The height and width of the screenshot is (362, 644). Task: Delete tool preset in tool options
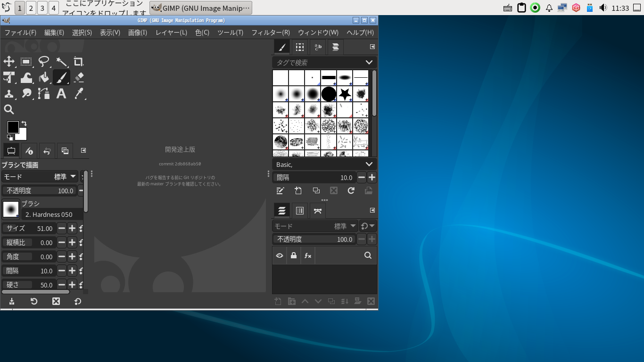pyautogui.click(x=56, y=301)
